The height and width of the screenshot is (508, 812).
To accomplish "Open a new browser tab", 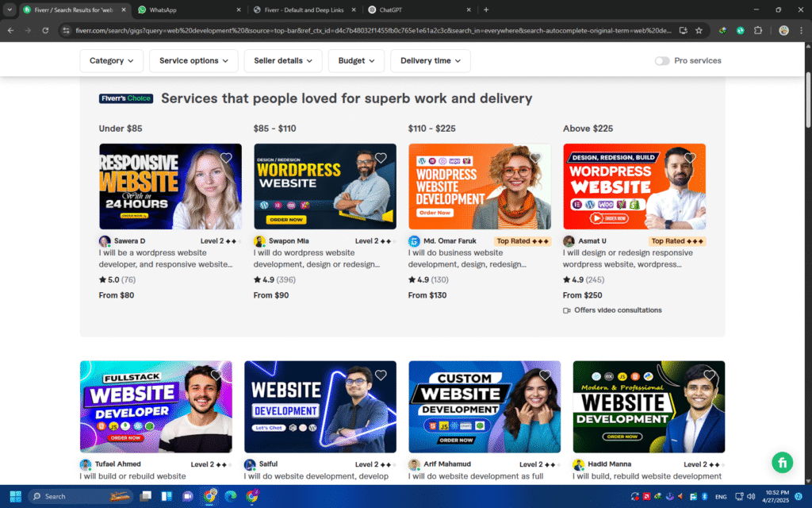I will point(486,10).
